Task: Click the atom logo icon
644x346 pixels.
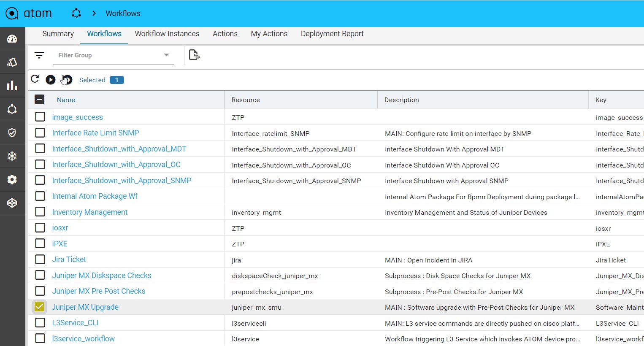Action: point(12,14)
